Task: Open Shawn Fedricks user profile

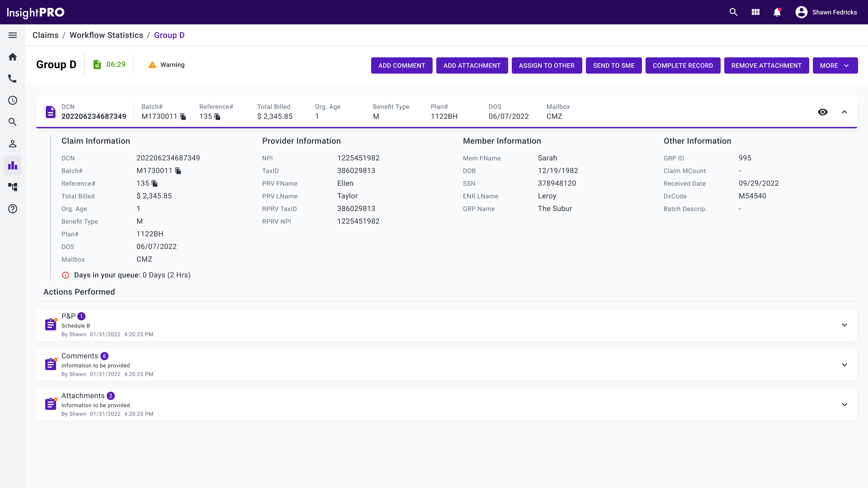Action: point(826,12)
